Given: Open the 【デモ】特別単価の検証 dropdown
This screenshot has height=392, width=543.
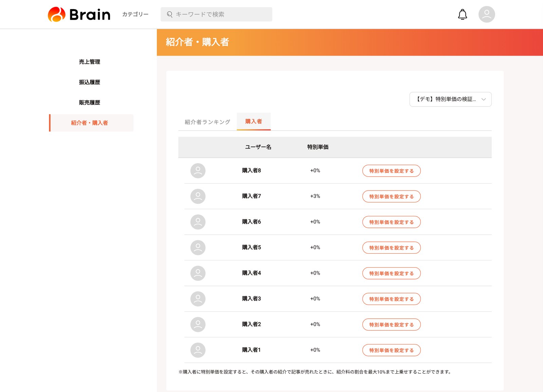Looking at the screenshot, I should coord(450,99).
